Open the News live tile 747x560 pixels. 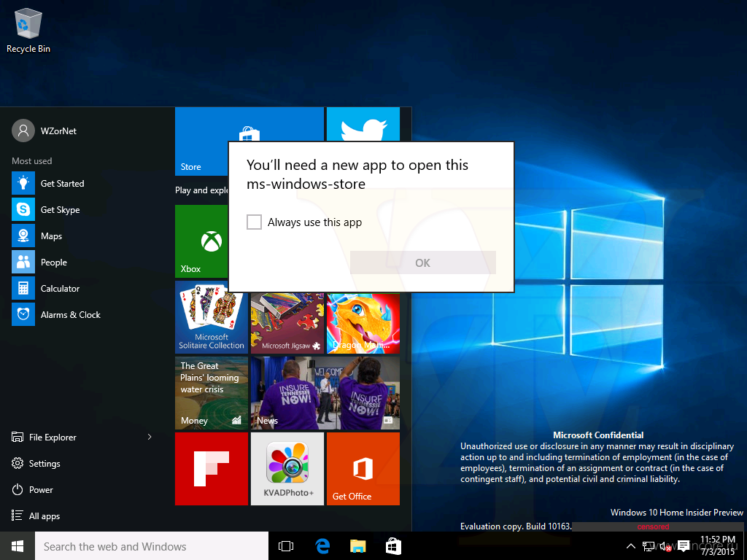tap(325, 393)
